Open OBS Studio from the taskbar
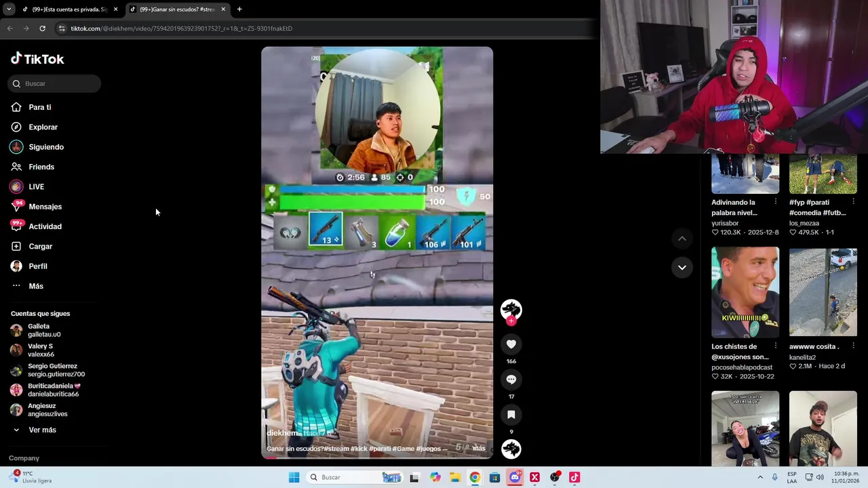 click(x=555, y=477)
